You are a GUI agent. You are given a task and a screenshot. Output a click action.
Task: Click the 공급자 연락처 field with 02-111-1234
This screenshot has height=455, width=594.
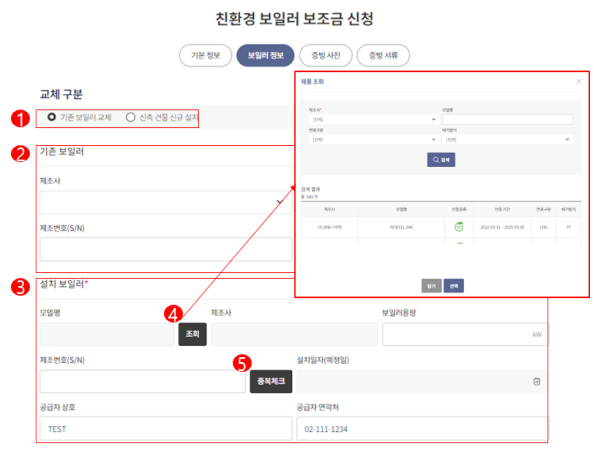point(422,428)
